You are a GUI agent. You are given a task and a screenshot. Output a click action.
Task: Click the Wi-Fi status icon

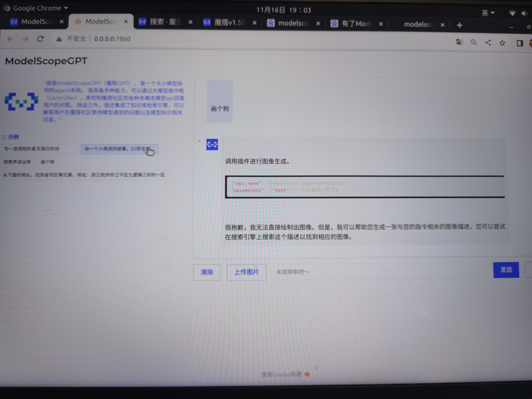pos(512,13)
